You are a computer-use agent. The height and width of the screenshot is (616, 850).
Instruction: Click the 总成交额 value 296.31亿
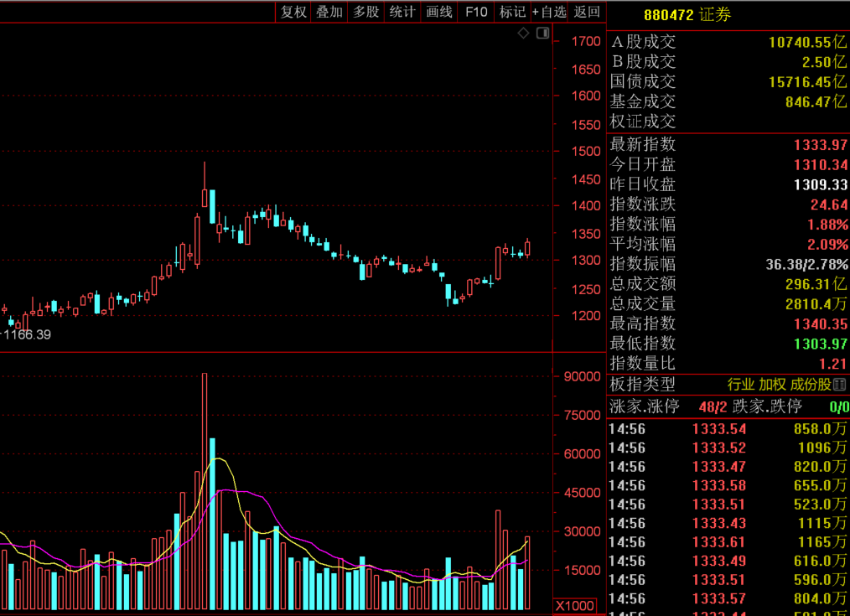coord(816,284)
